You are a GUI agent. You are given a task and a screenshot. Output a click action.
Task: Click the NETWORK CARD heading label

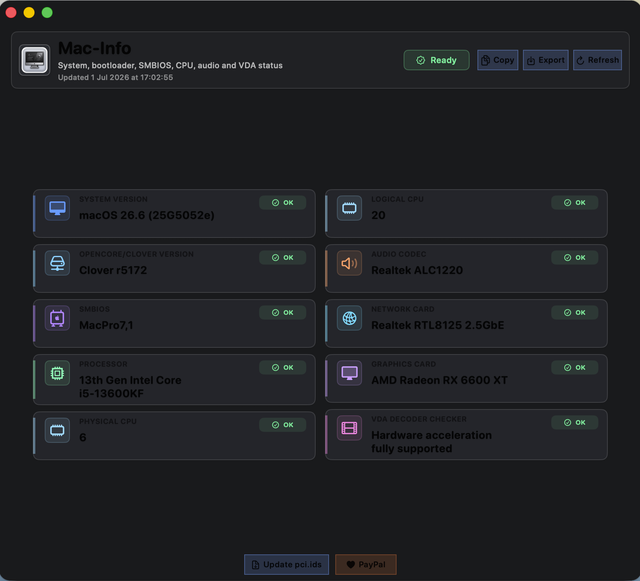point(403,309)
